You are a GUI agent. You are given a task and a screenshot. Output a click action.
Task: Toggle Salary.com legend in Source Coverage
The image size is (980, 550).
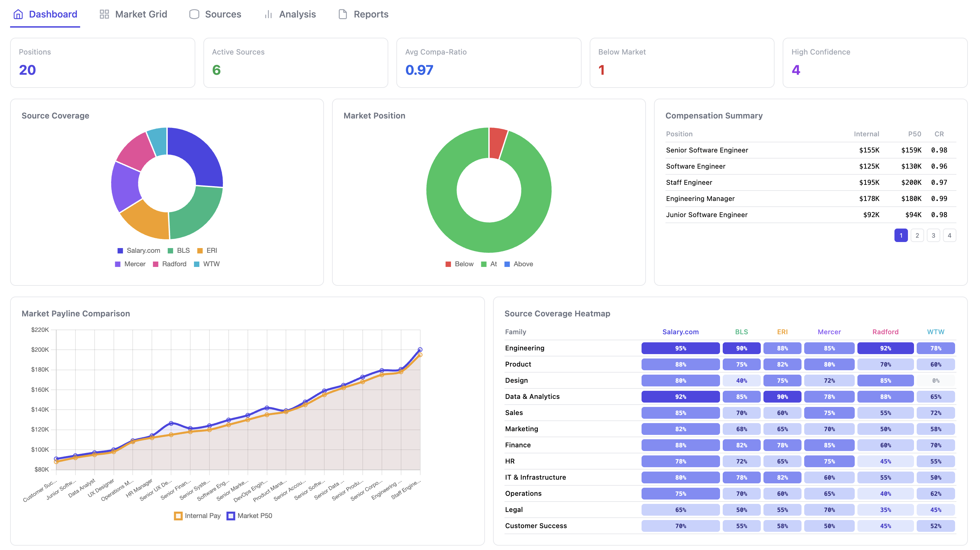pos(139,251)
